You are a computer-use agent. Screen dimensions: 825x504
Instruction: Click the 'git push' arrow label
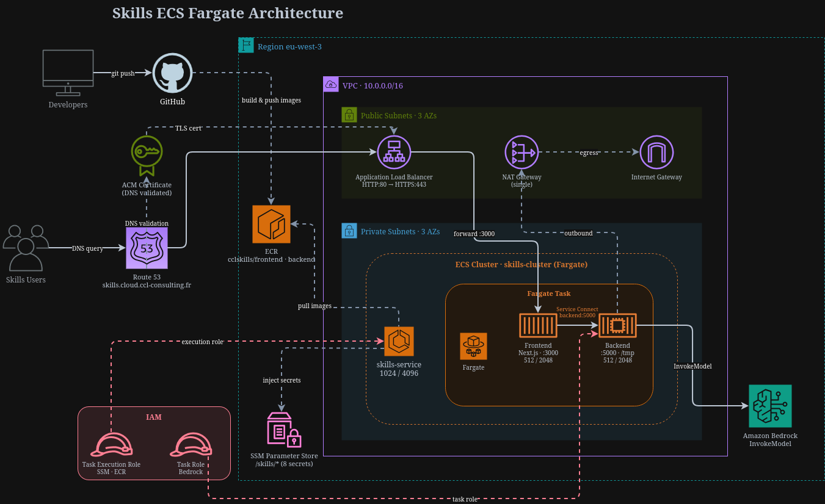click(x=123, y=73)
